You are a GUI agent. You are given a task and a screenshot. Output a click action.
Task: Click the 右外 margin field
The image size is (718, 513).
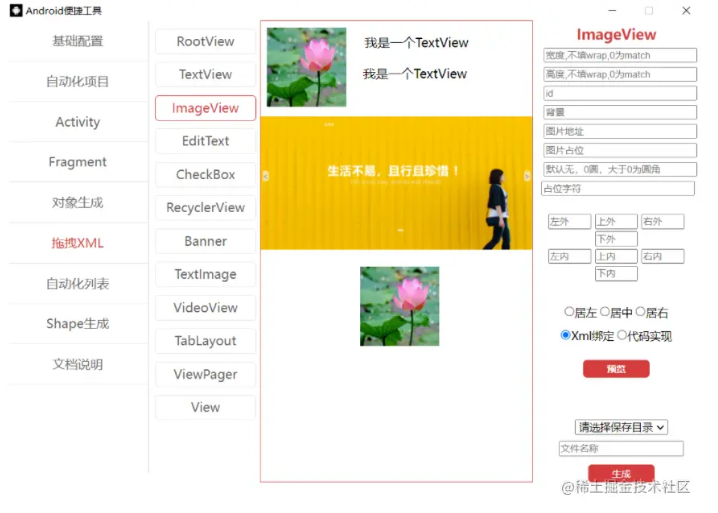[x=663, y=222]
